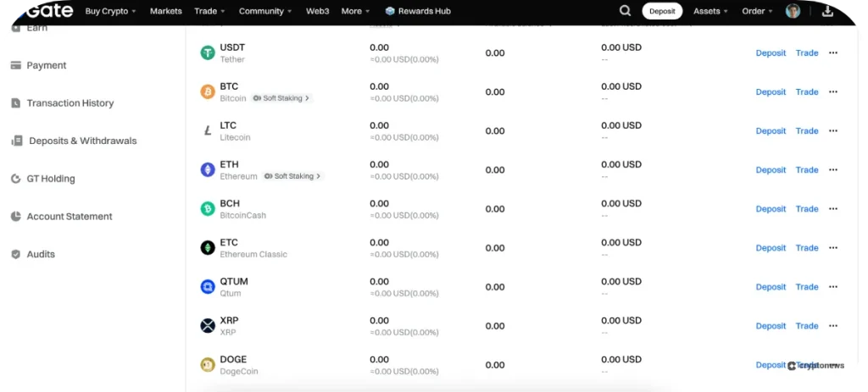
Task: Click the ETC Ethereum Classic coin icon
Action: click(x=208, y=248)
